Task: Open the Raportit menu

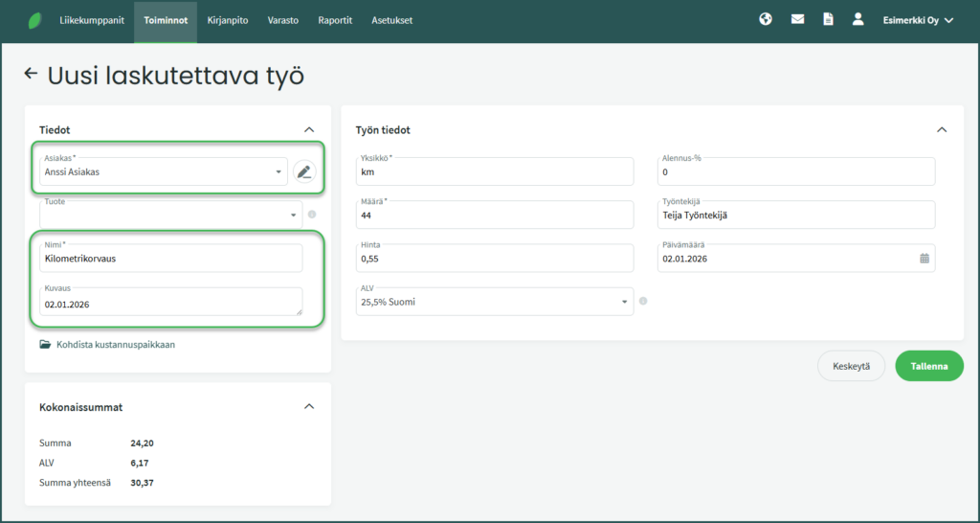Action: pos(336,20)
